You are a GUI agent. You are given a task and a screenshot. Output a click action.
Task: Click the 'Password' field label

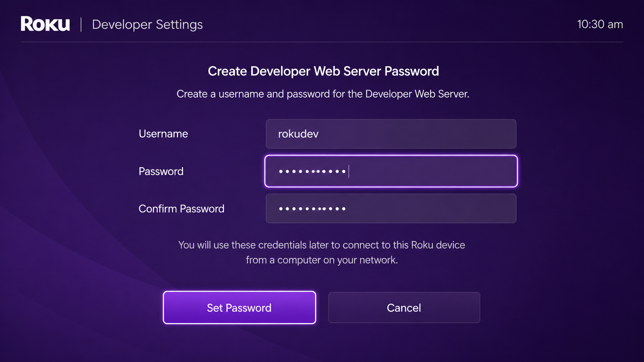[161, 171]
